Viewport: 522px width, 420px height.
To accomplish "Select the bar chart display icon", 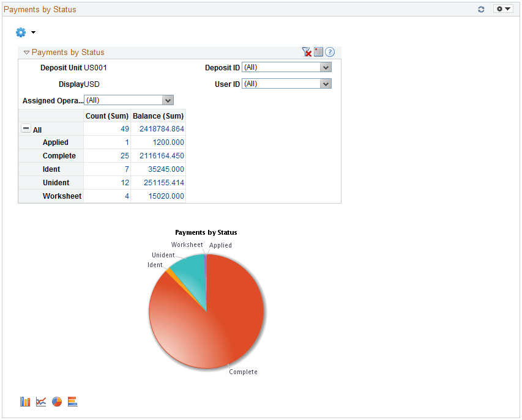I will (x=24, y=402).
